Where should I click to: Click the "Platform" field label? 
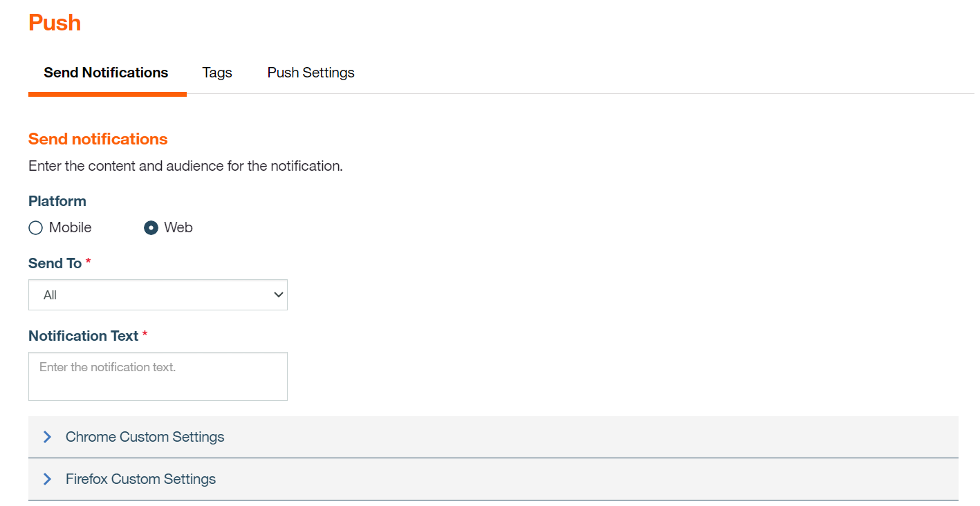point(57,201)
